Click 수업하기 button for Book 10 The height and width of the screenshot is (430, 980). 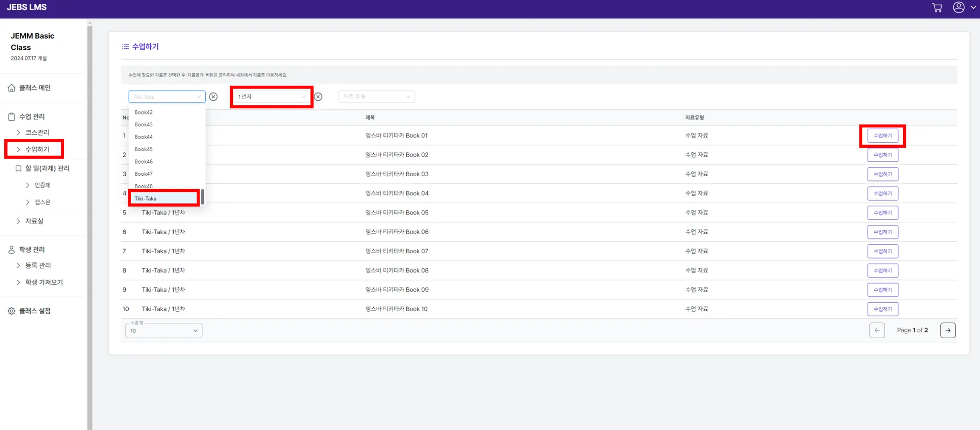tap(882, 309)
